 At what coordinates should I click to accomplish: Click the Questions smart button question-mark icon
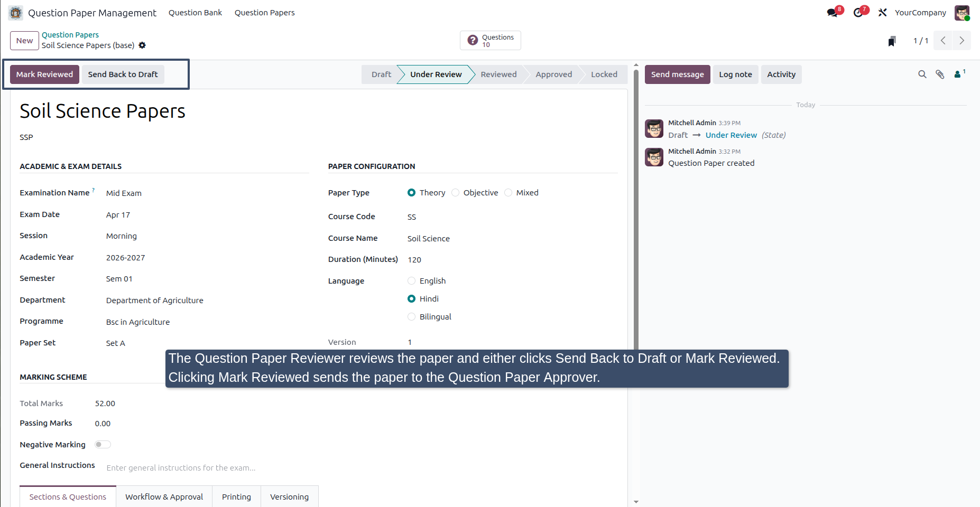click(473, 40)
